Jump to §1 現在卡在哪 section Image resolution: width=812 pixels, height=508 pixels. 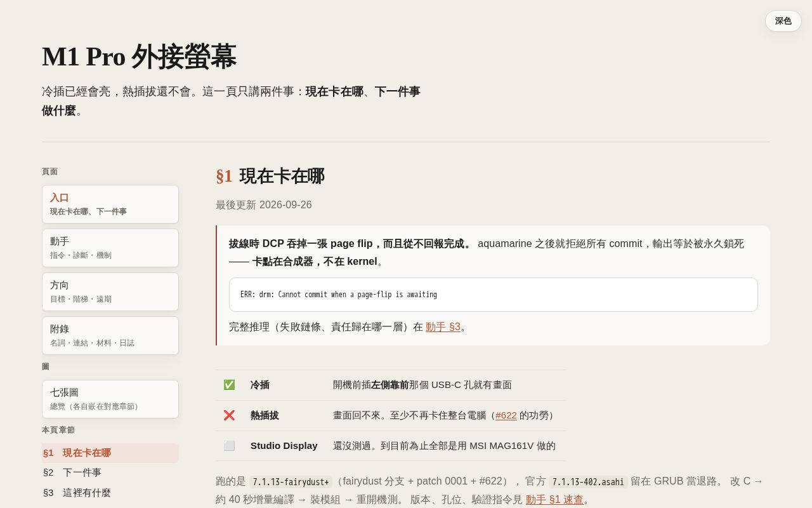(x=110, y=453)
